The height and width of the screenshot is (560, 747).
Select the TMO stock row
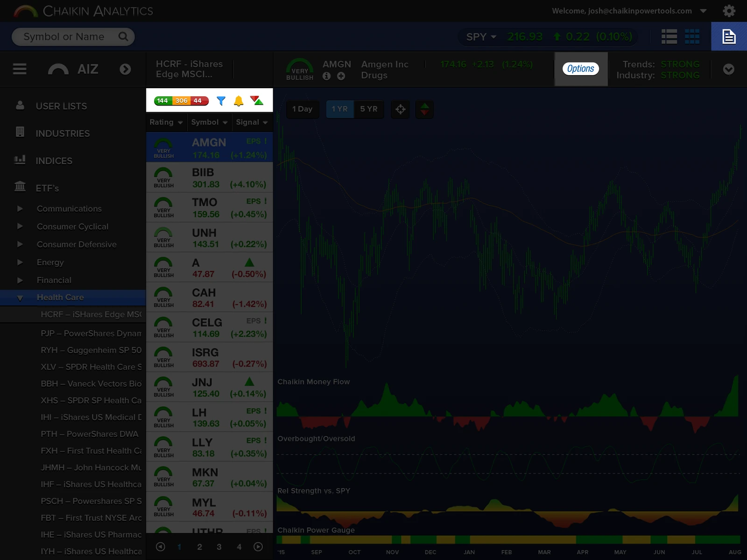pos(210,208)
